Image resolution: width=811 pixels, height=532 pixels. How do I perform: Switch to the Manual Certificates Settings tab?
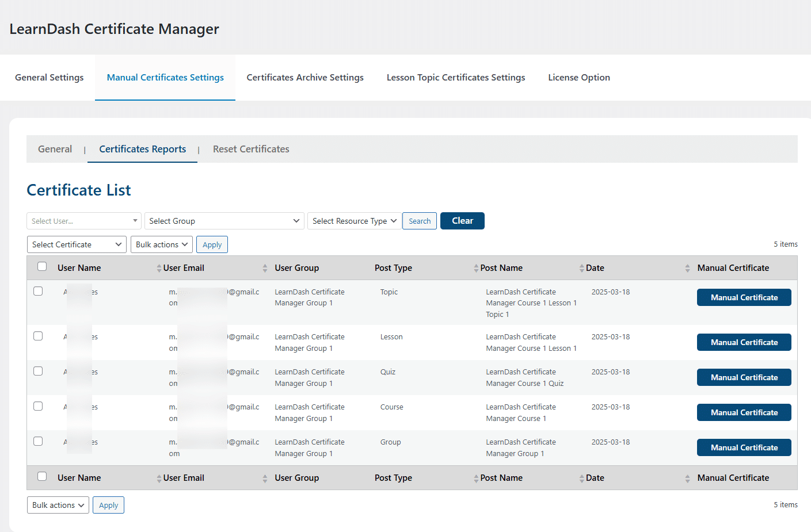165,78
